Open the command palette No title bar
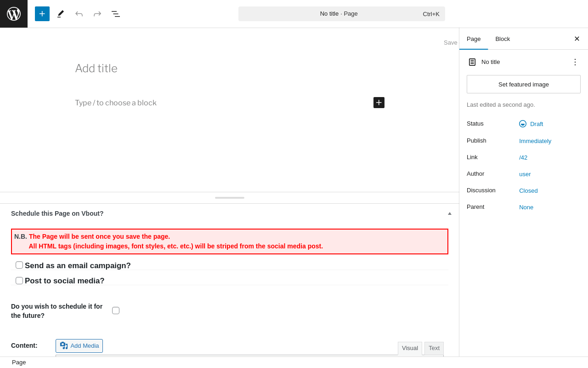Image resolution: width=588 pixels, height=368 pixels. click(x=342, y=14)
